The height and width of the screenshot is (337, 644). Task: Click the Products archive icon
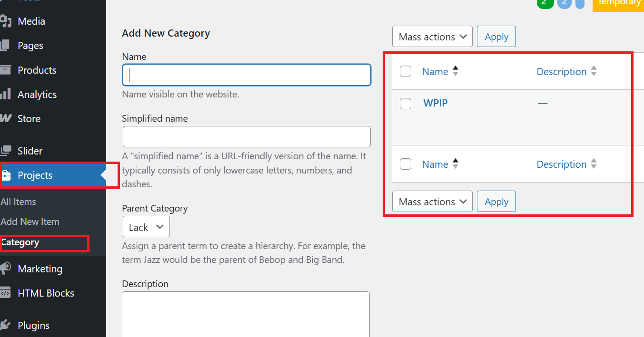click(x=5, y=70)
